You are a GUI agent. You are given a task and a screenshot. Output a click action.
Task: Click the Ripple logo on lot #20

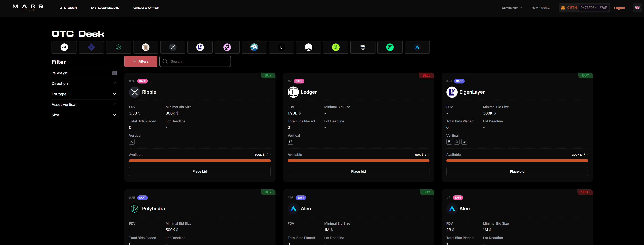134,92
